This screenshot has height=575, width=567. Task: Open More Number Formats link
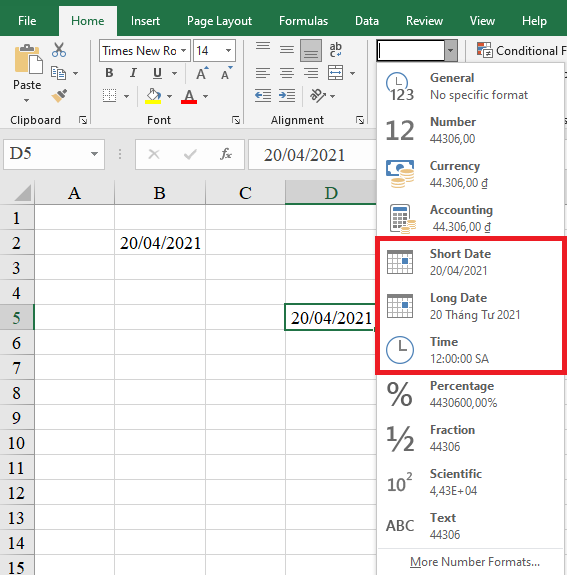[475, 562]
